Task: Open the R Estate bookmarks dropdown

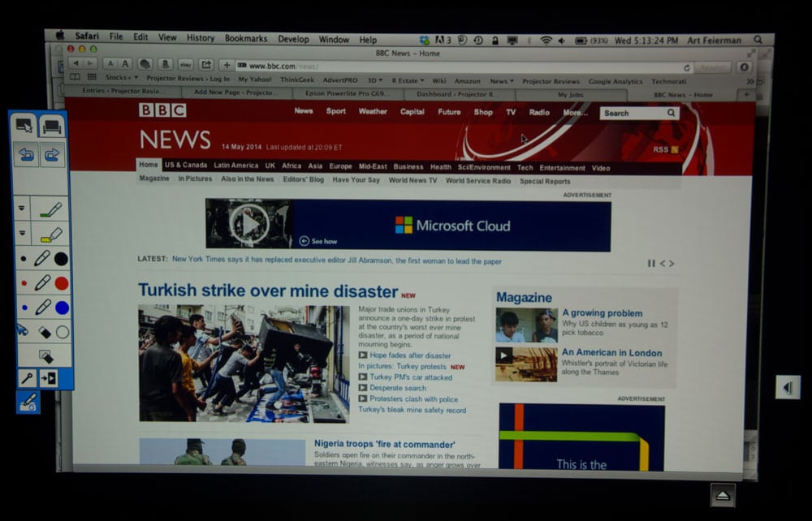Action: [408, 80]
